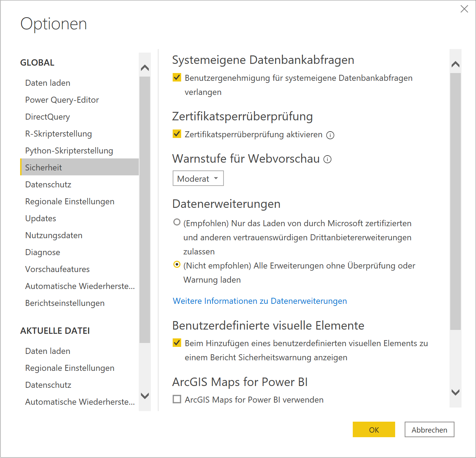Click down arrow of right settings scrollbar

tap(456, 392)
